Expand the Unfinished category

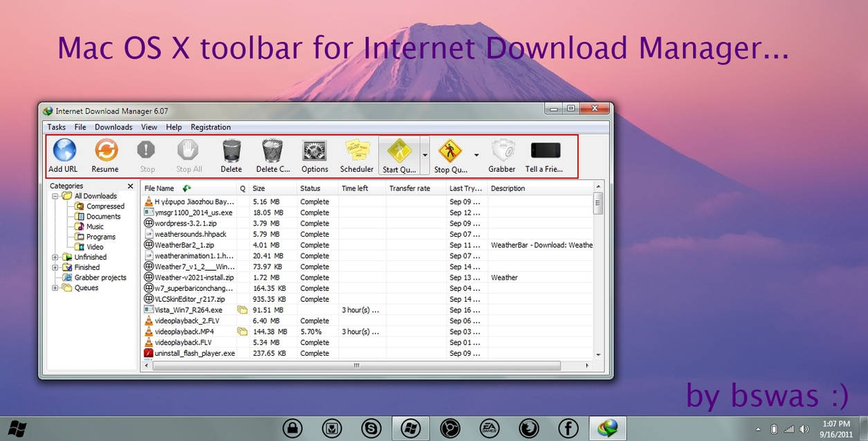pos(55,258)
